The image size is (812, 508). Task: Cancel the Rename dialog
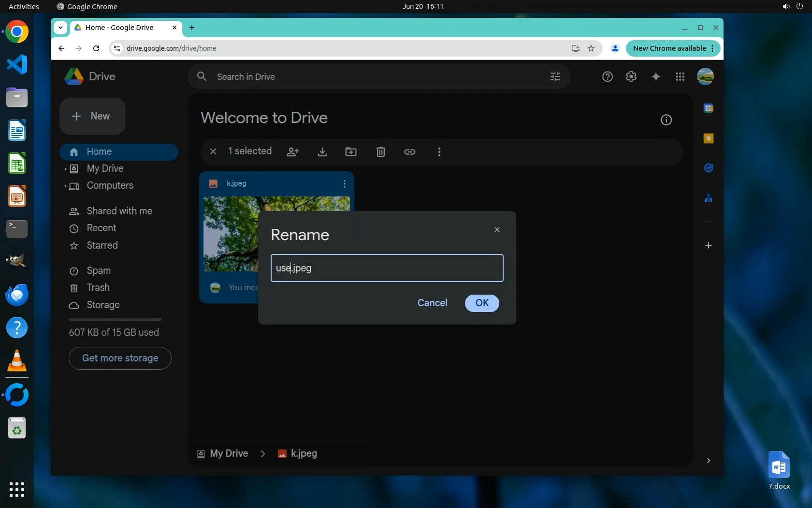(432, 303)
